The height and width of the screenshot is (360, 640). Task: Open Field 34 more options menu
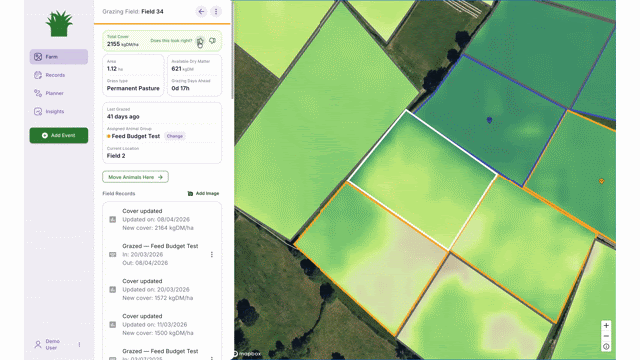click(216, 11)
